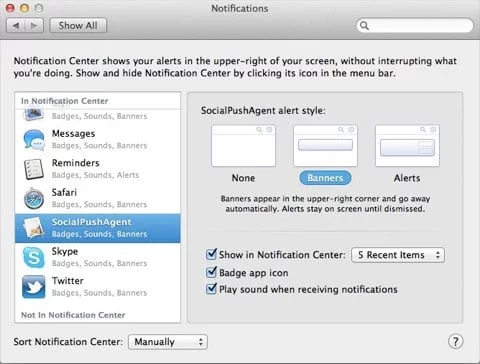The height and width of the screenshot is (364, 480).
Task: Click the 'SocialPushAgent alert style:' label
Action: [x=263, y=111]
